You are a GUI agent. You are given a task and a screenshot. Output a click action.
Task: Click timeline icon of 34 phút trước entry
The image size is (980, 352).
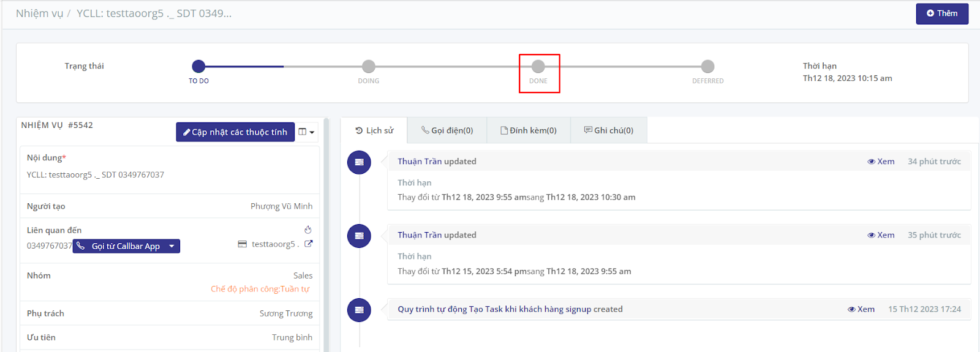coord(359,162)
